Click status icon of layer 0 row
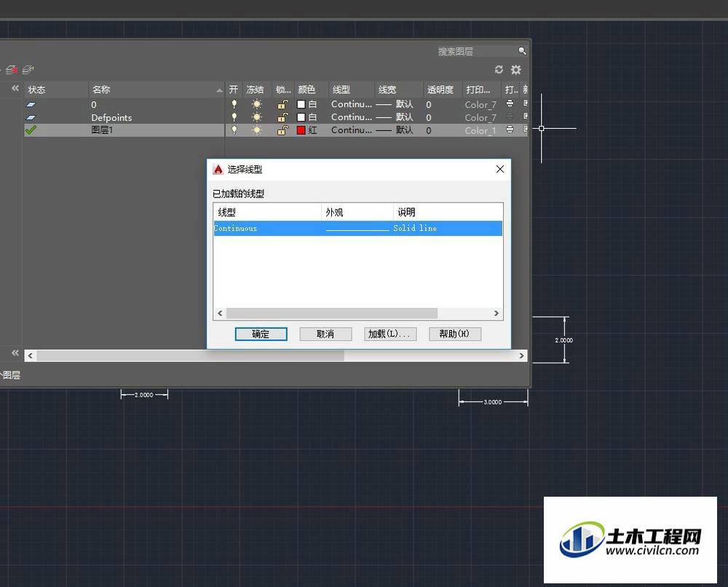This screenshot has width=728, height=587. (31, 104)
